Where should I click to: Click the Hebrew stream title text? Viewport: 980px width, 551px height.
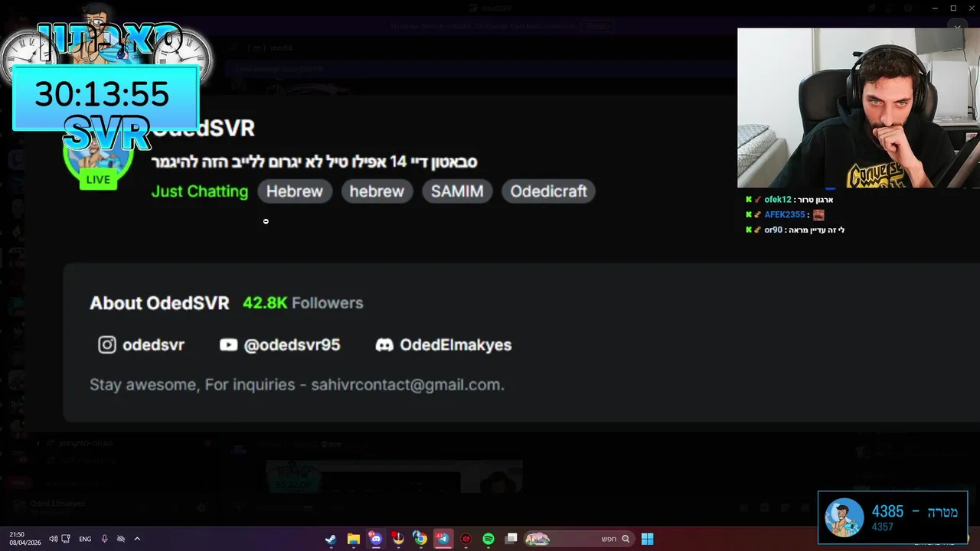(314, 161)
